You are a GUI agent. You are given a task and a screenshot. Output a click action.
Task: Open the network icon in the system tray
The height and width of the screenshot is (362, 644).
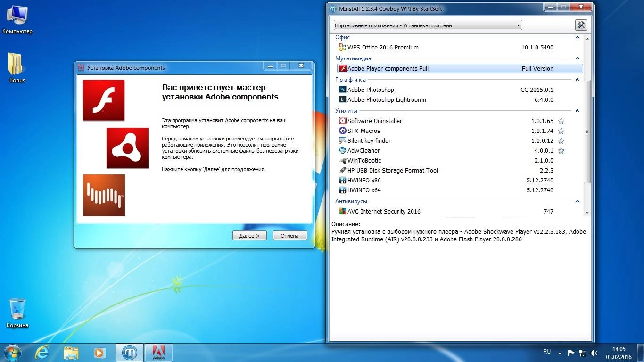[x=583, y=353]
